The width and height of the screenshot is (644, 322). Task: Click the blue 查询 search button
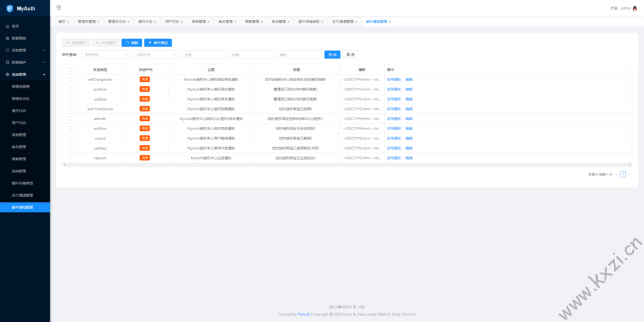click(332, 55)
